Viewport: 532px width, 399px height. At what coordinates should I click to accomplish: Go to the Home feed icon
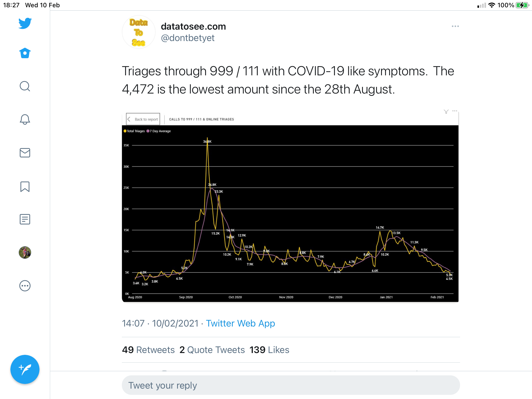(25, 53)
